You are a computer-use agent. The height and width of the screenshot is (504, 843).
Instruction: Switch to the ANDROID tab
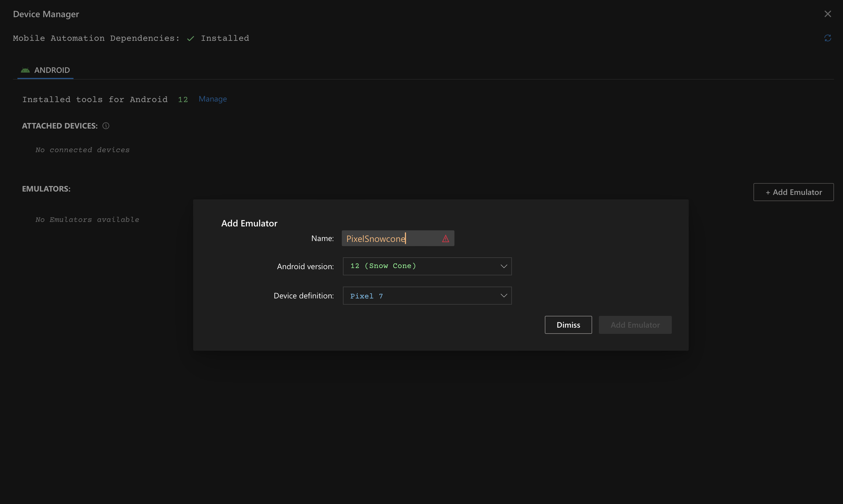tap(52, 70)
